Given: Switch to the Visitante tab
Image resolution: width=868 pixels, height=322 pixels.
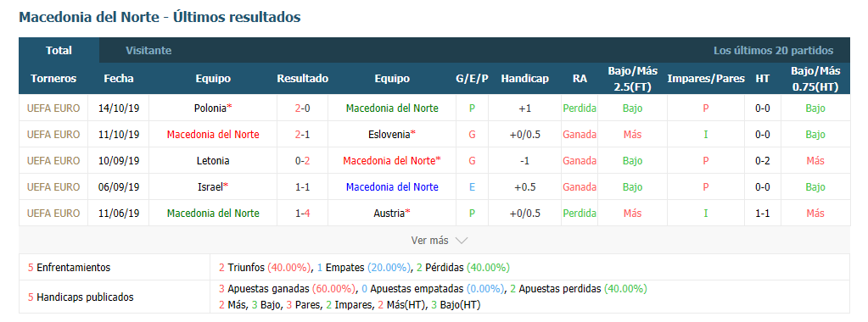Looking at the screenshot, I should point(148,50).
